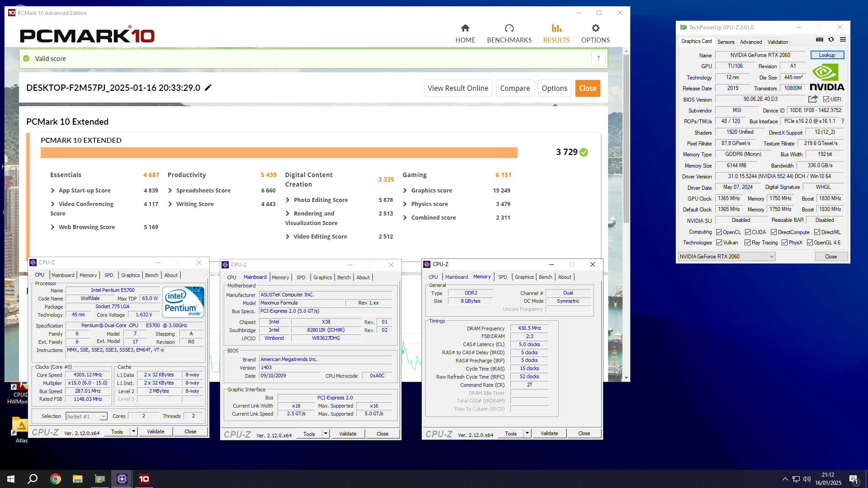Switch to the Validation tab in GPU-Z
The image size is (868, 488).
(x=778, y=42)
